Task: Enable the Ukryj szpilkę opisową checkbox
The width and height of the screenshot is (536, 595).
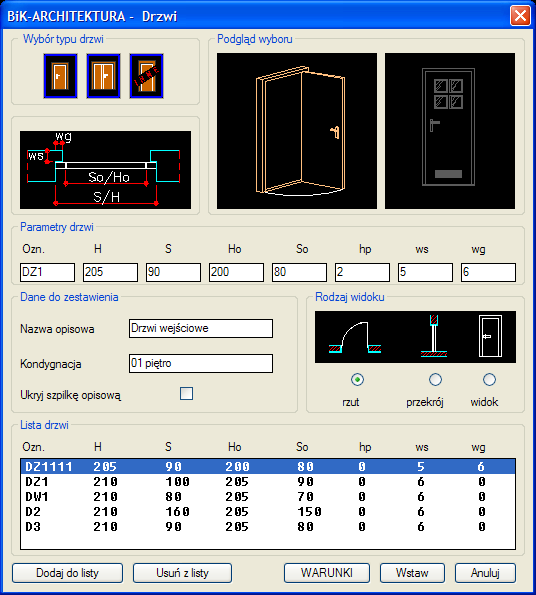Action: (186, 394)
